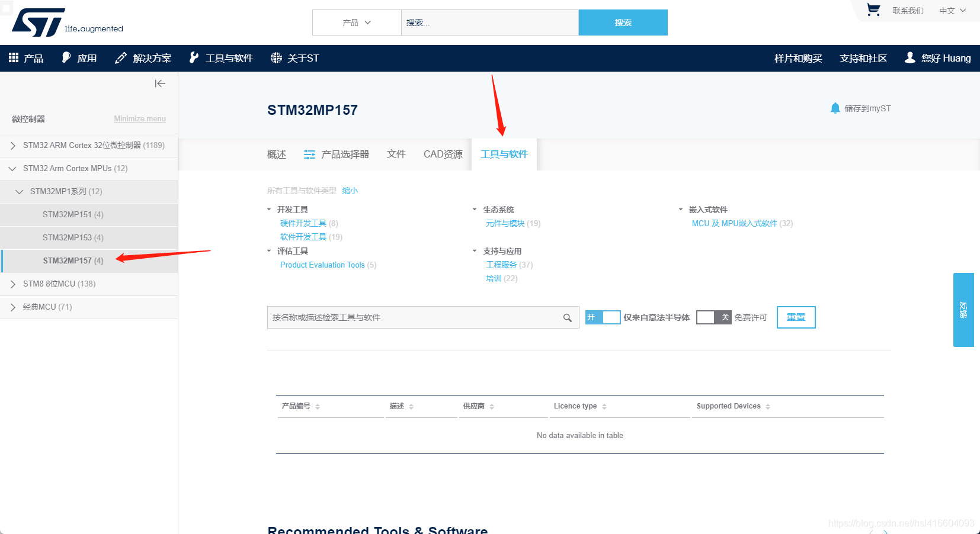Switch to the 文件 tab
Image resolution: width=980 pixels, height=534 pixels.
396,155
